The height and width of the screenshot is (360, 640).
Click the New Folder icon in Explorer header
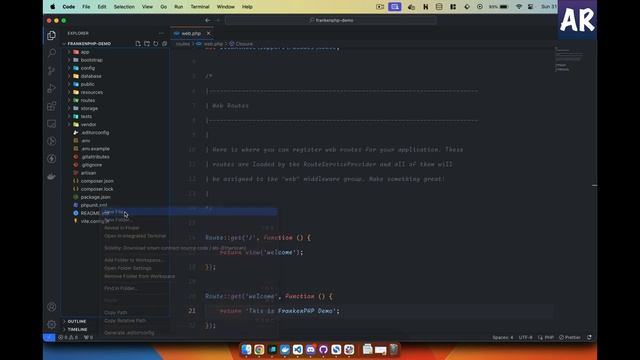(147, 44)
